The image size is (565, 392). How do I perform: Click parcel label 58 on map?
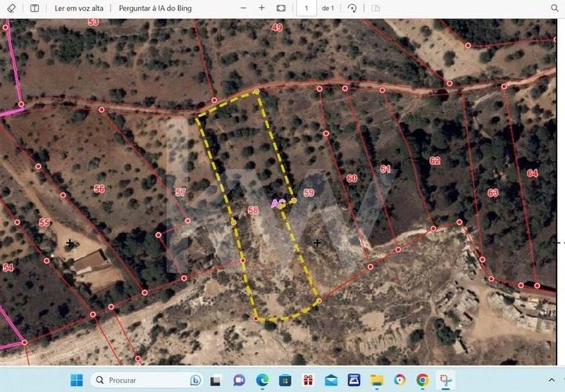point(253,210)
